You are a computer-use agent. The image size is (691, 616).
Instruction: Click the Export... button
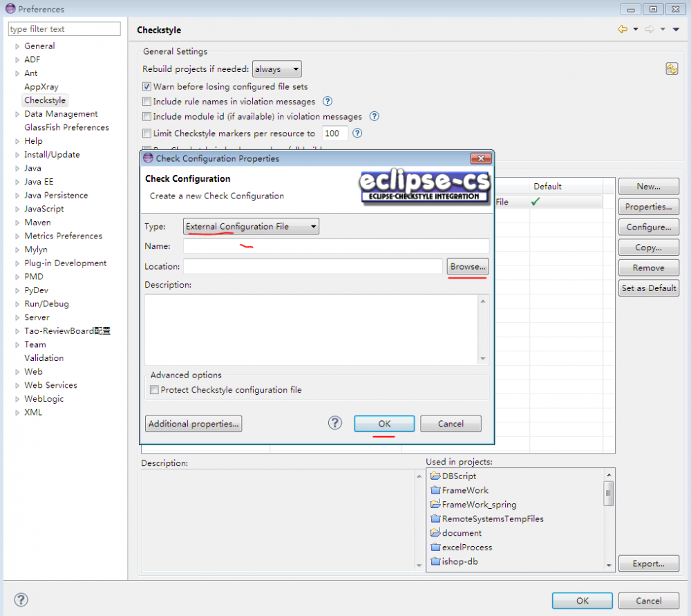point(648,563)
